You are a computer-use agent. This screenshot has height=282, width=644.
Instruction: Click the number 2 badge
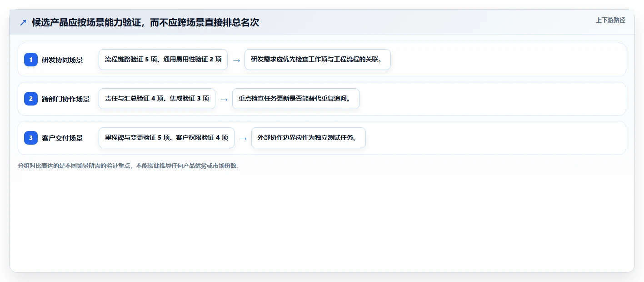31,99
